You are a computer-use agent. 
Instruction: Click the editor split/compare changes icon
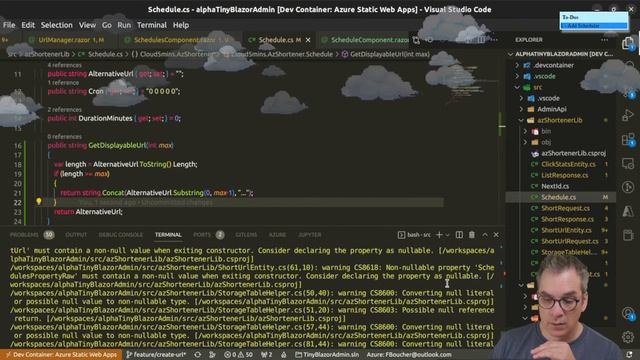coord(416,40)
